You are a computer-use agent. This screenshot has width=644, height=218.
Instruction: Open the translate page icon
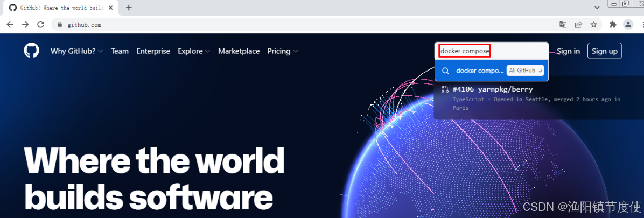click(563, 25)
